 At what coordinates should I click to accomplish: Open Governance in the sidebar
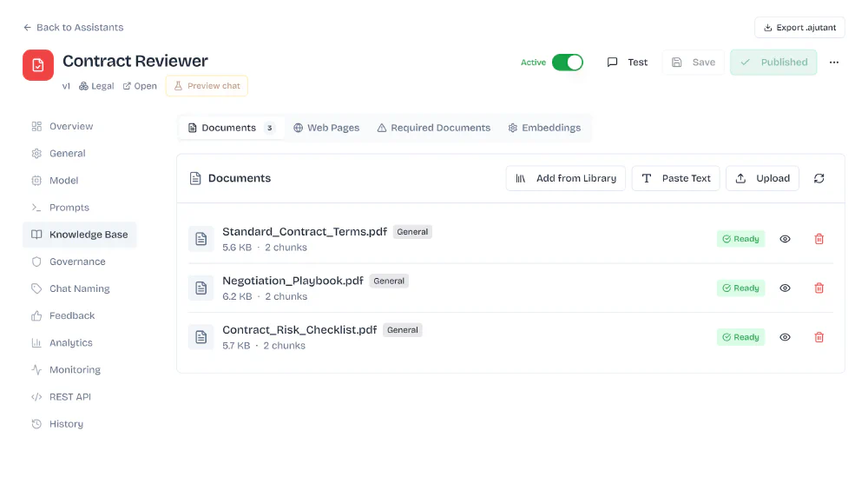pos(80,262)
